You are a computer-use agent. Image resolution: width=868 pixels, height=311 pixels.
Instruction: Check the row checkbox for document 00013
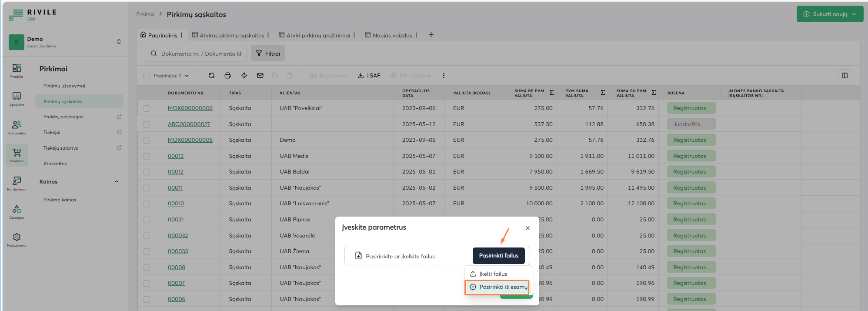coord(147,156)
